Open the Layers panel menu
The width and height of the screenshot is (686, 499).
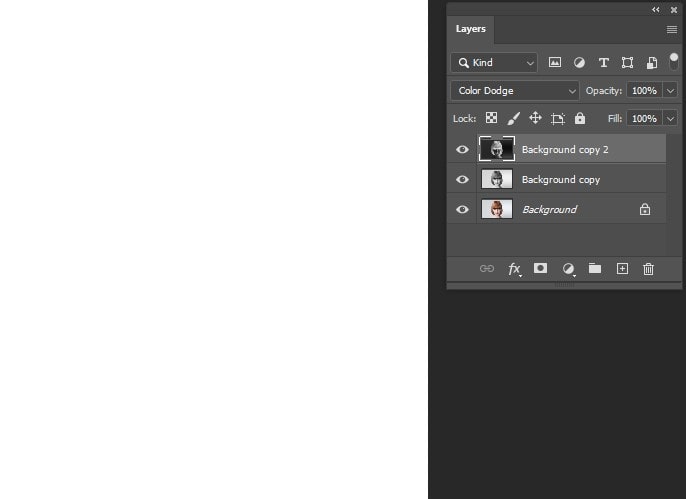pos(672,29)
